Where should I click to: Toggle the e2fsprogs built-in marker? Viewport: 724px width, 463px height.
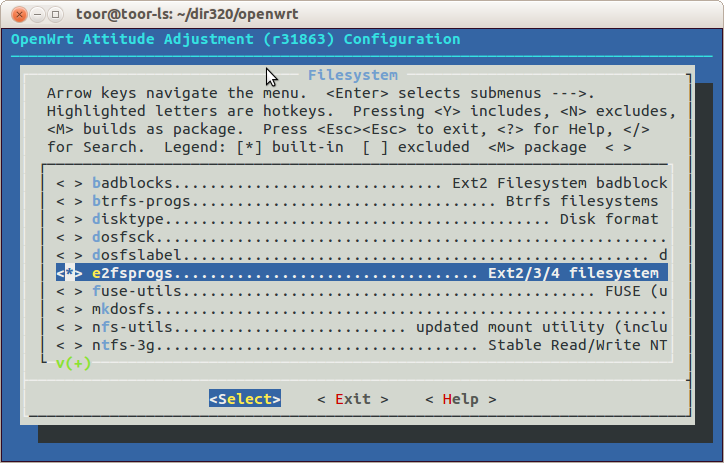pos(69,273)
